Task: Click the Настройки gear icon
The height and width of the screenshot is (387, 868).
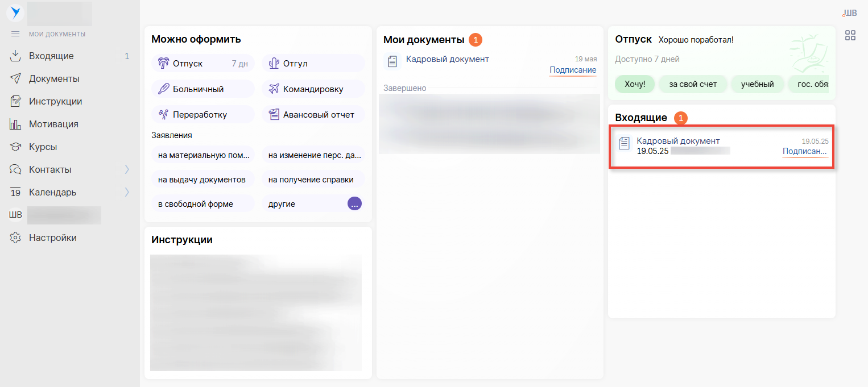Action: (x=15, y=238)
